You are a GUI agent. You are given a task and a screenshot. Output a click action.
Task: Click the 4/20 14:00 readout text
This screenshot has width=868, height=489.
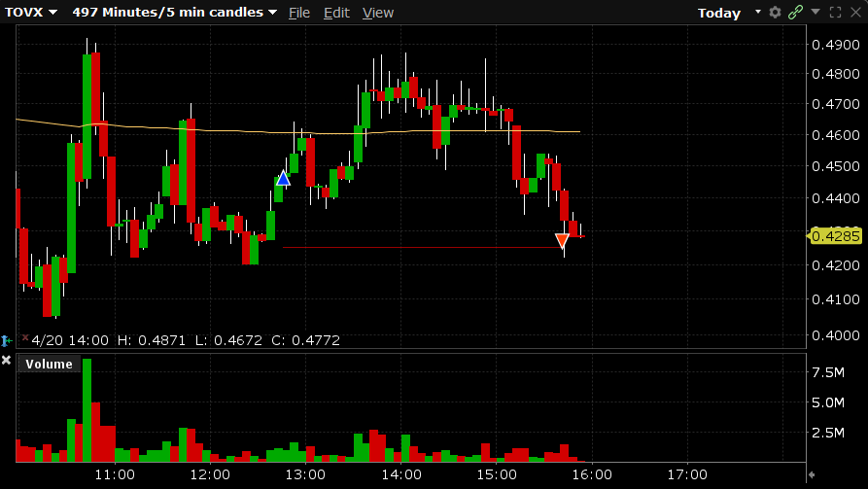coord(70,340)
